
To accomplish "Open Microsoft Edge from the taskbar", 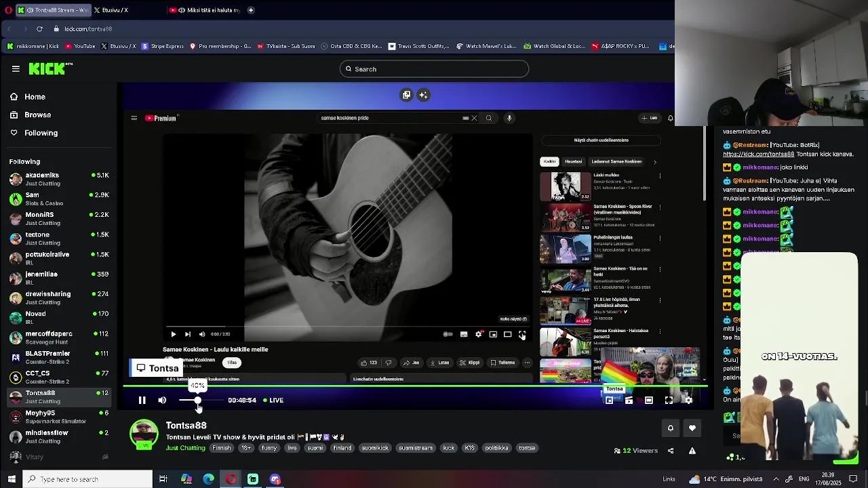I will [208, 479].
